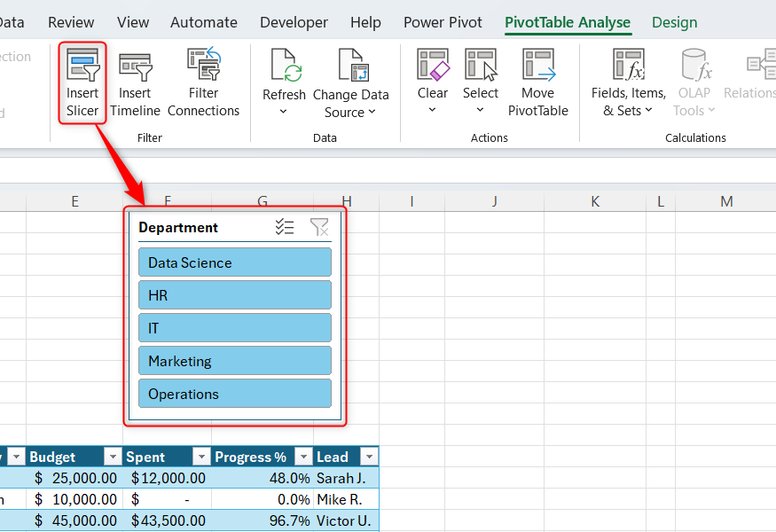Image resolution: width=776 pixels, height=532 pixels.
Task: Click the $10,000.00 budget cell
Action: tap(74, 499)
